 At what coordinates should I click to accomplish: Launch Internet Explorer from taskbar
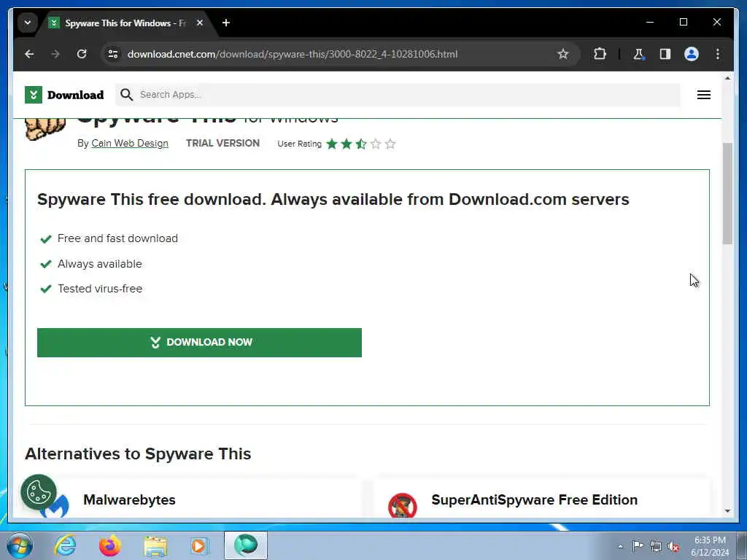point(65,545)
